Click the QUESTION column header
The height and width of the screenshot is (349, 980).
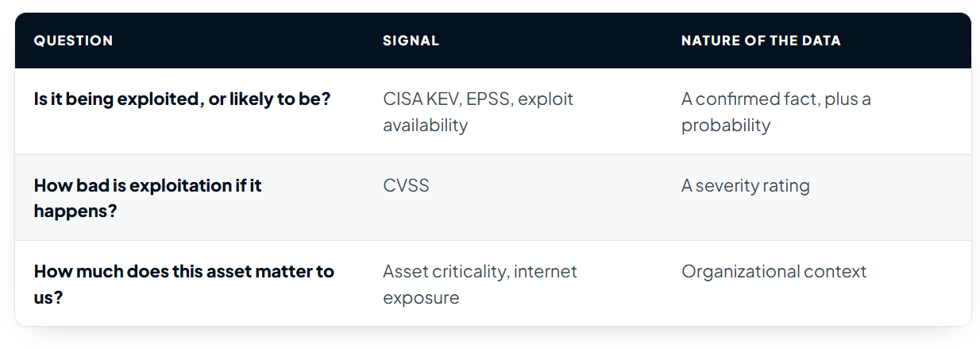73,41
